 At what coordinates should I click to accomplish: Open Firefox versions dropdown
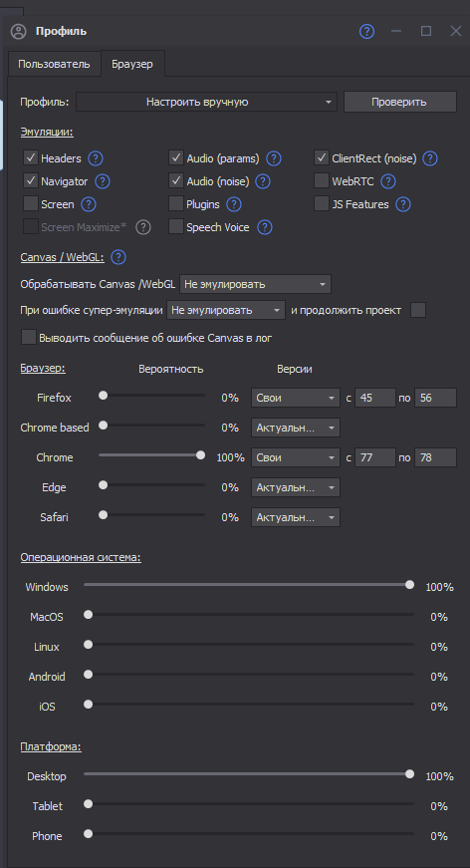296,398
